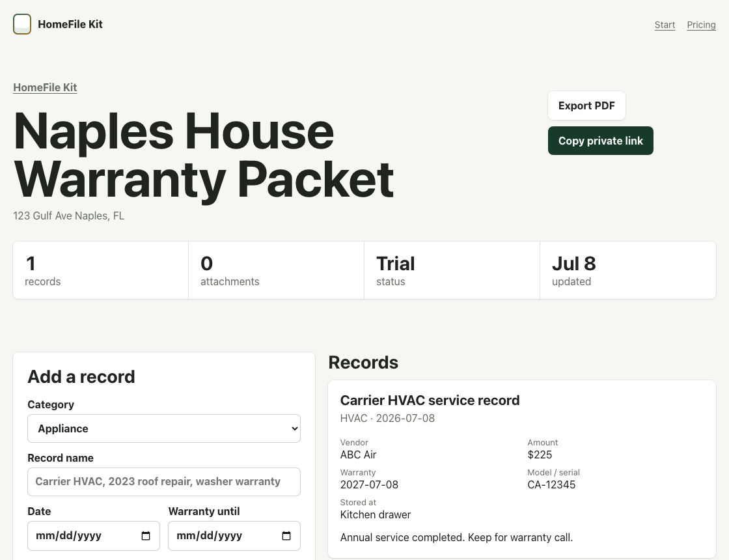Click the stored at value 'Kitchen drawer'
Viewport: 729px width, 560px height.
[376, 515]
